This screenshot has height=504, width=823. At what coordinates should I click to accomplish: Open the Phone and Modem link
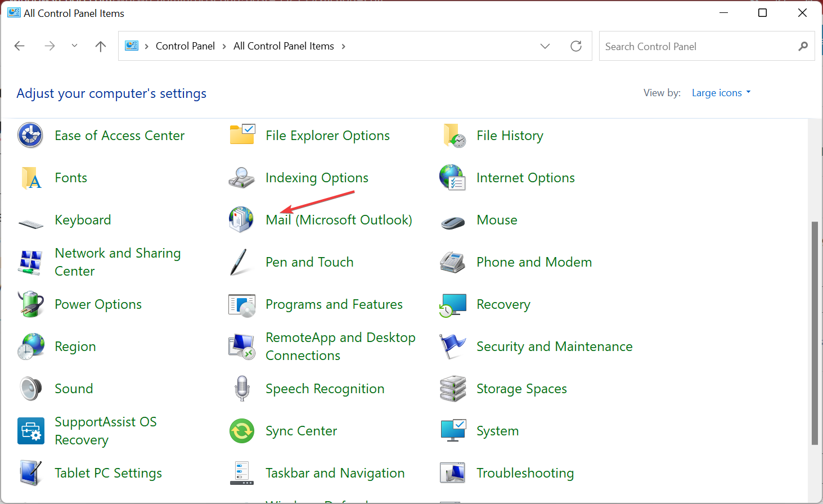tap(534, 262)
